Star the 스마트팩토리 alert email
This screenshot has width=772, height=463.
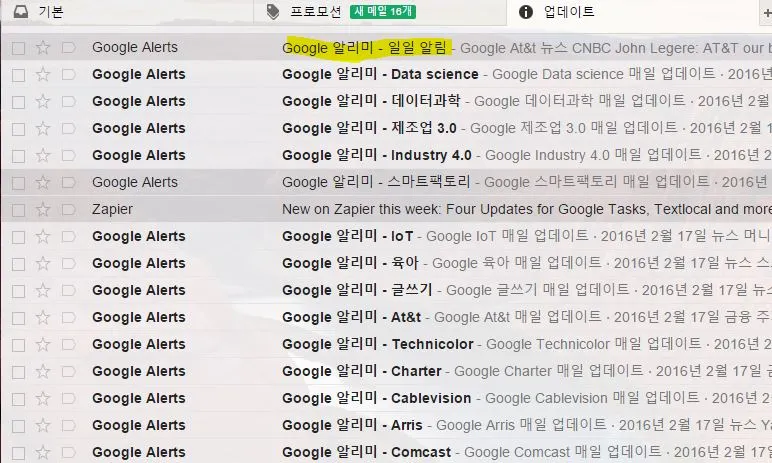tap(43, 182)
